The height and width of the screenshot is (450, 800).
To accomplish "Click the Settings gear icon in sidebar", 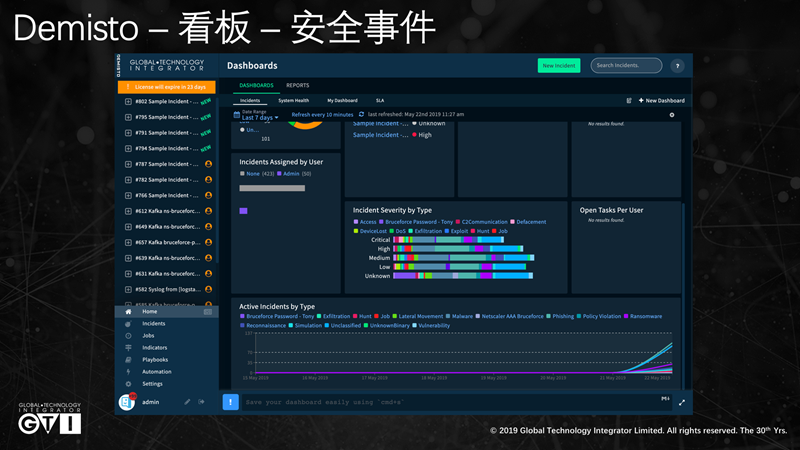I will [129, 384].
